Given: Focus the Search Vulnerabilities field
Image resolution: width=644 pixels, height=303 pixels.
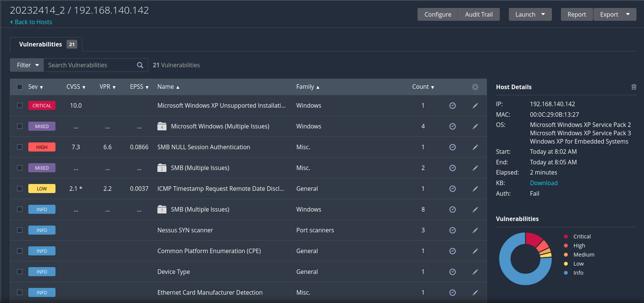Looking at the screenshot, I should click(90, 65).
